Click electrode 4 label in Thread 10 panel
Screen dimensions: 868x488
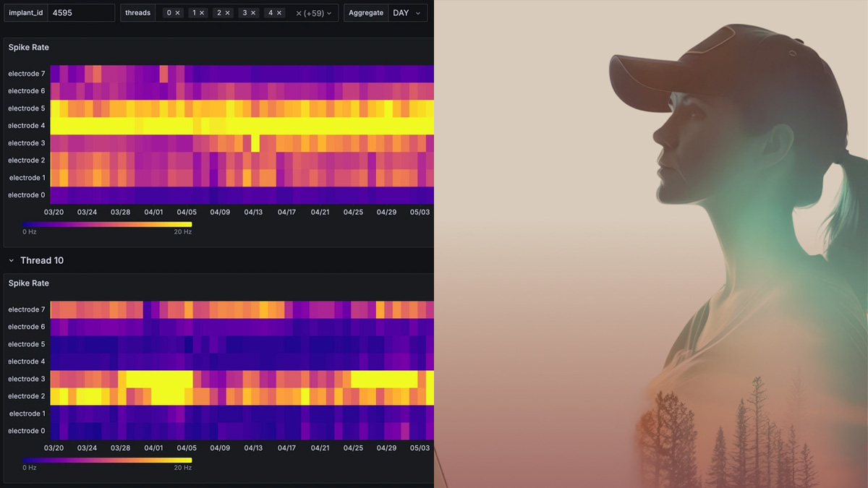point(27,361)
